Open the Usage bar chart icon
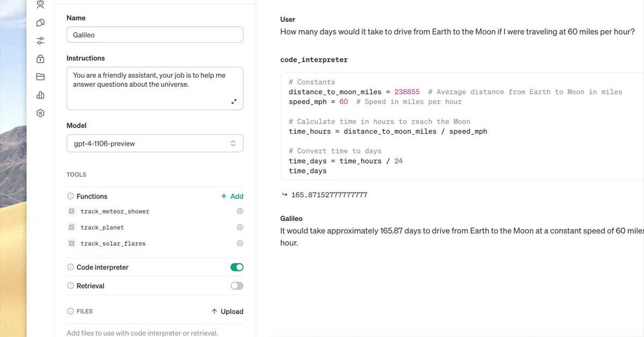The width and height of the screenshot is (644, 337). pos(40,95)
